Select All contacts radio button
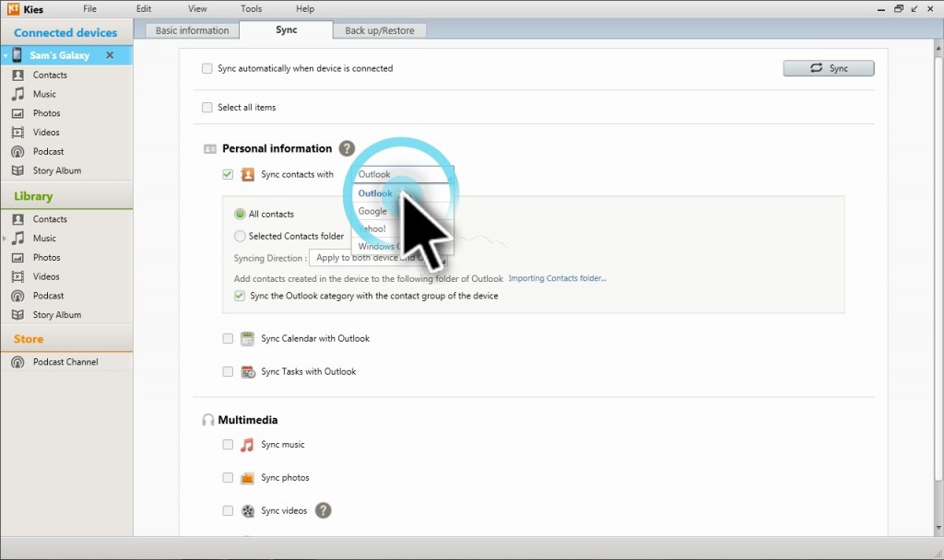Screen dimensions: 944x560 (x=240, y=214)
